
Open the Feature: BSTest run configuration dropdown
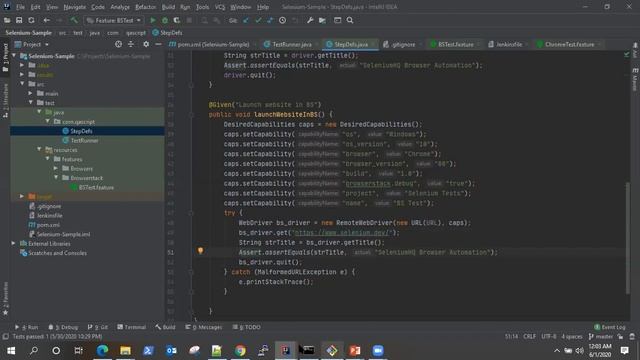pos(113,20)
